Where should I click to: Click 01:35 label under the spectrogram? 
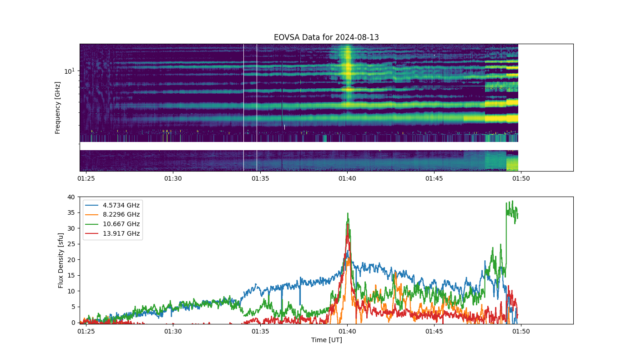click(260, 179)
